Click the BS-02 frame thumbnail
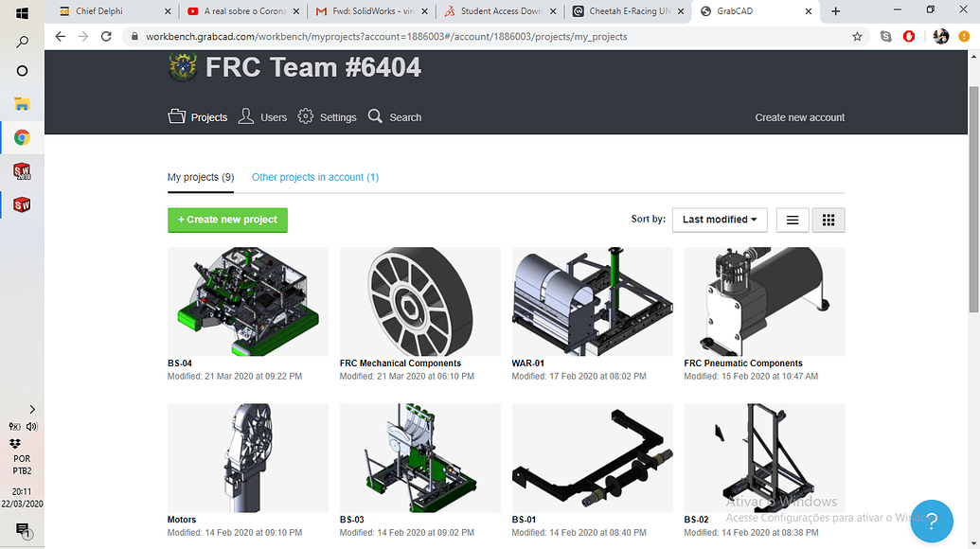 [x=764, y=458]
